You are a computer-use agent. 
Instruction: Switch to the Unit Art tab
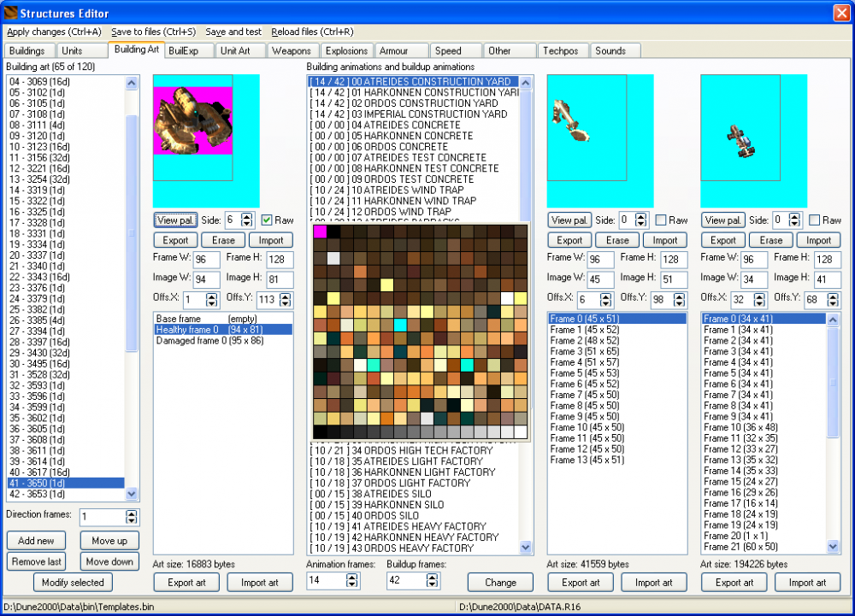point(235,50)
